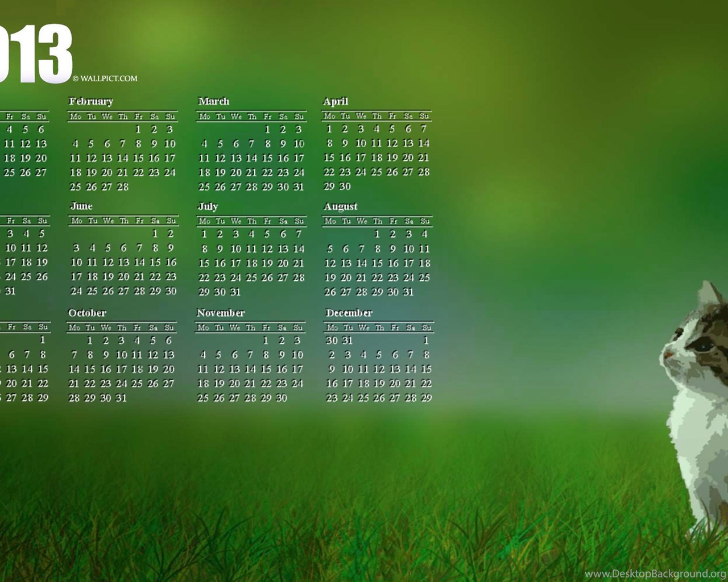Click the August month heading
The width and height of the screenshot is (728, 582).
tap(341, 206)
